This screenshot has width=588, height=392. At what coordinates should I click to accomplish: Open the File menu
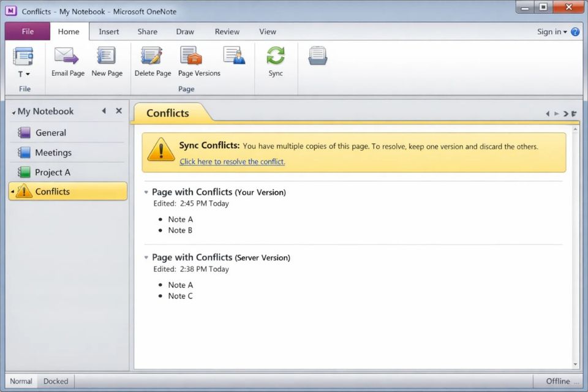27,31
